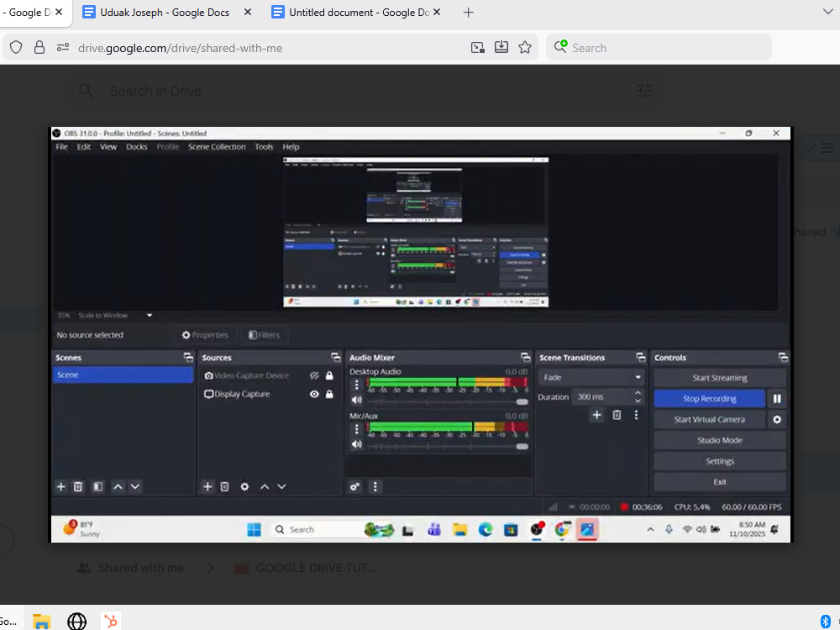Open Audio Mixer menu three-dot icon
840x630 pixels.
tap(375, 487)
